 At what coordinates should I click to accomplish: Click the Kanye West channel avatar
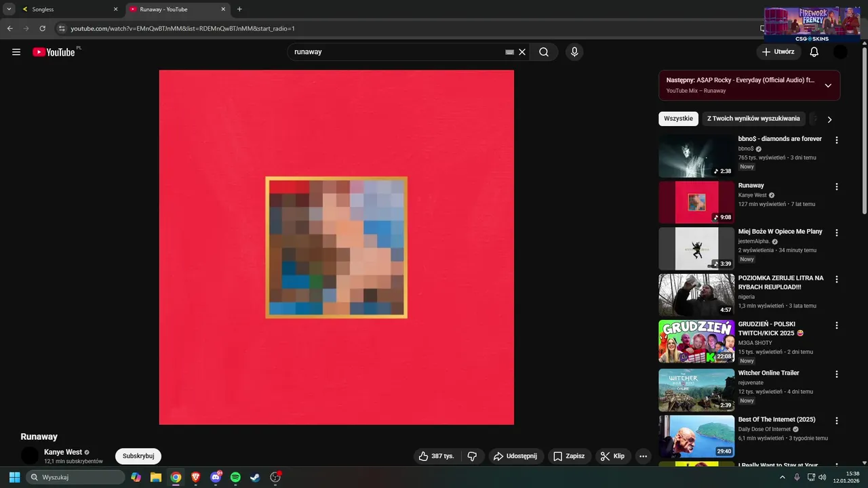30,456
